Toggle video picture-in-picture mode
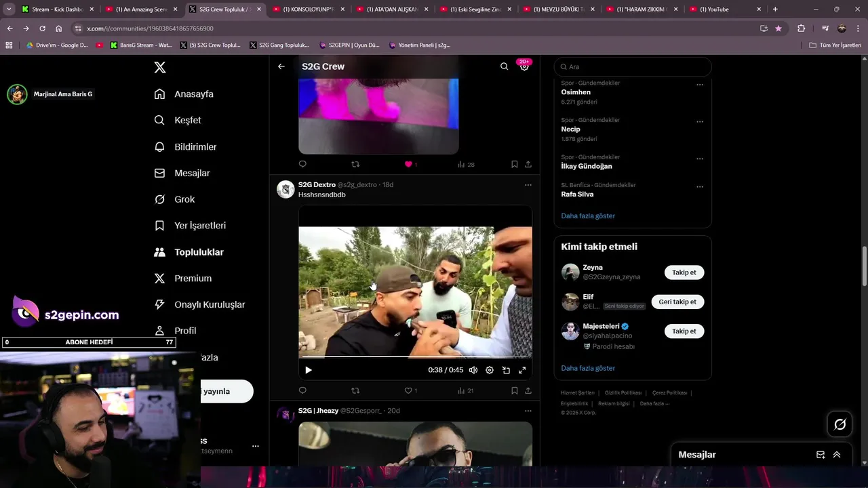Viewport: 868px width, 488px height. pos(506,370)
